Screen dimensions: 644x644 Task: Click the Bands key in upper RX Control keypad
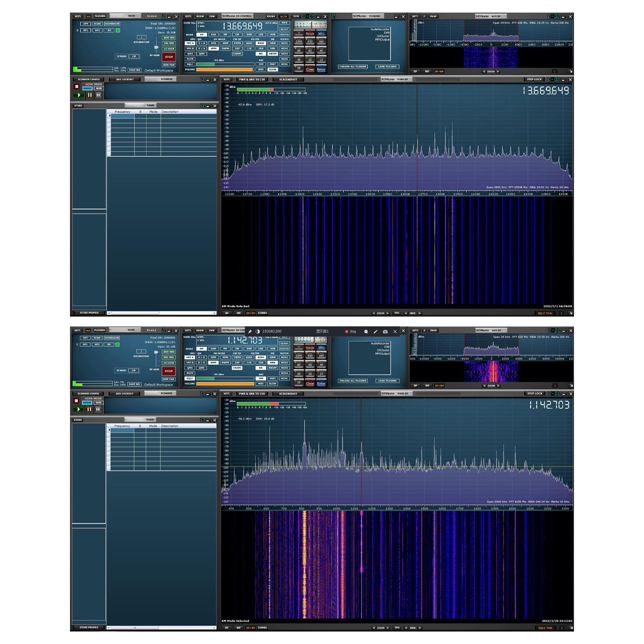[310, 33]
